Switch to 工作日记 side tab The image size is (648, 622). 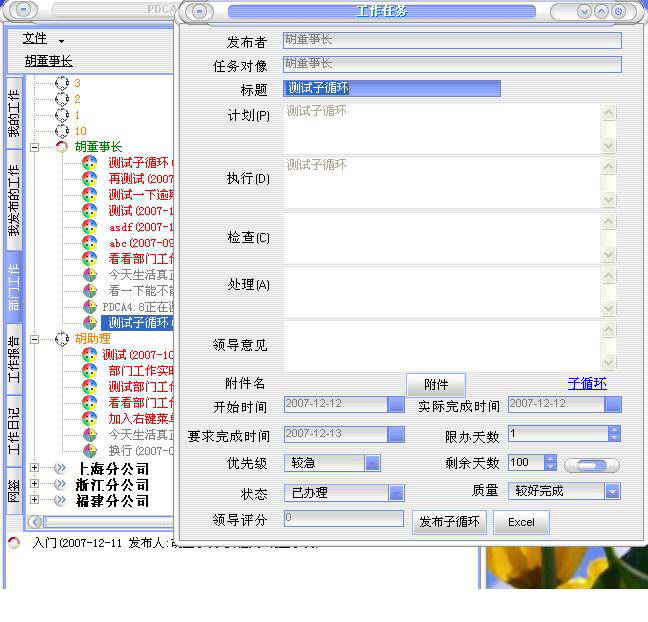[14, 431]
